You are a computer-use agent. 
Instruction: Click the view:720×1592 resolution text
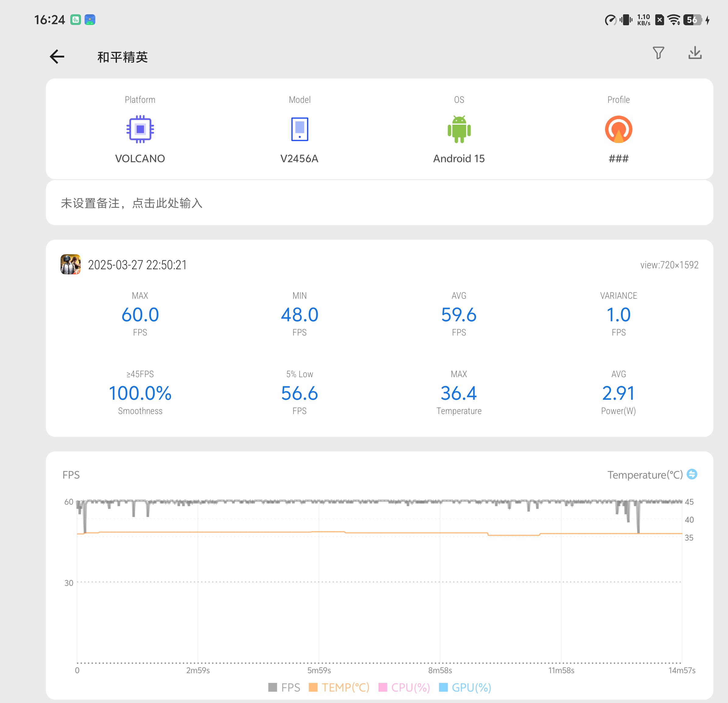pyautogui.click(x=669, y=265)
